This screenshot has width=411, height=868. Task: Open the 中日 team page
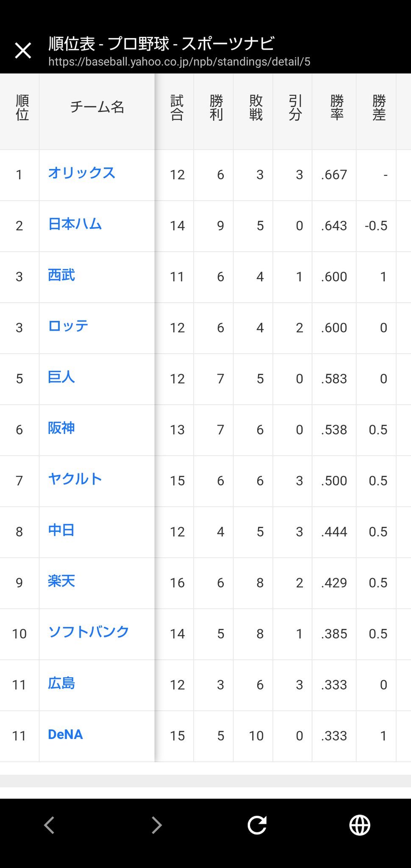coord(61,530)
